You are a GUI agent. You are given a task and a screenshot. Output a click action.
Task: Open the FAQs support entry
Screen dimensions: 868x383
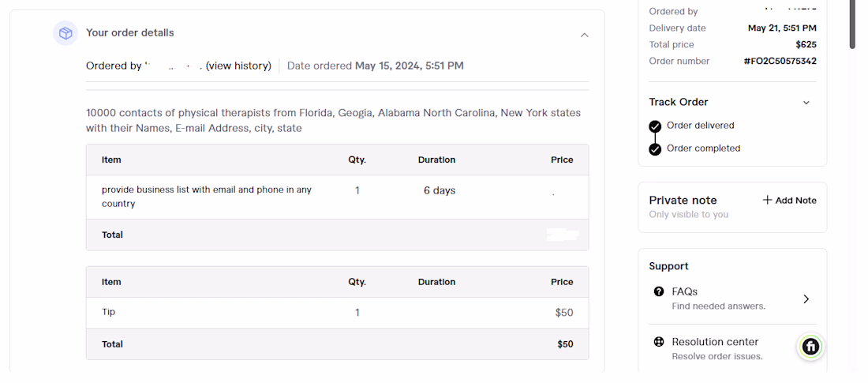[731, 299]
